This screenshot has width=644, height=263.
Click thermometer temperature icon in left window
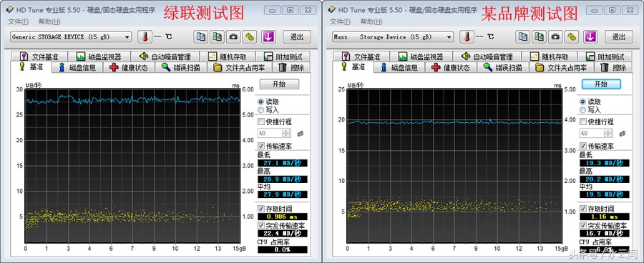tap(145, 36)
